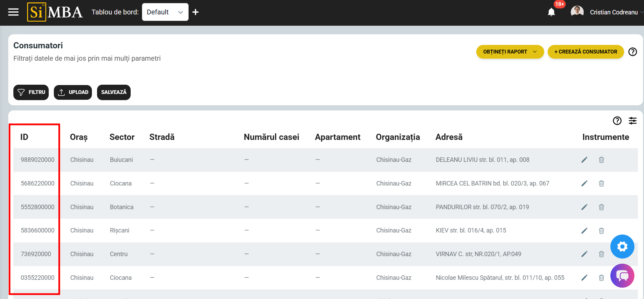Open the blue settings gear floating button
Screen dimensions: 644x299
[622, 247]
